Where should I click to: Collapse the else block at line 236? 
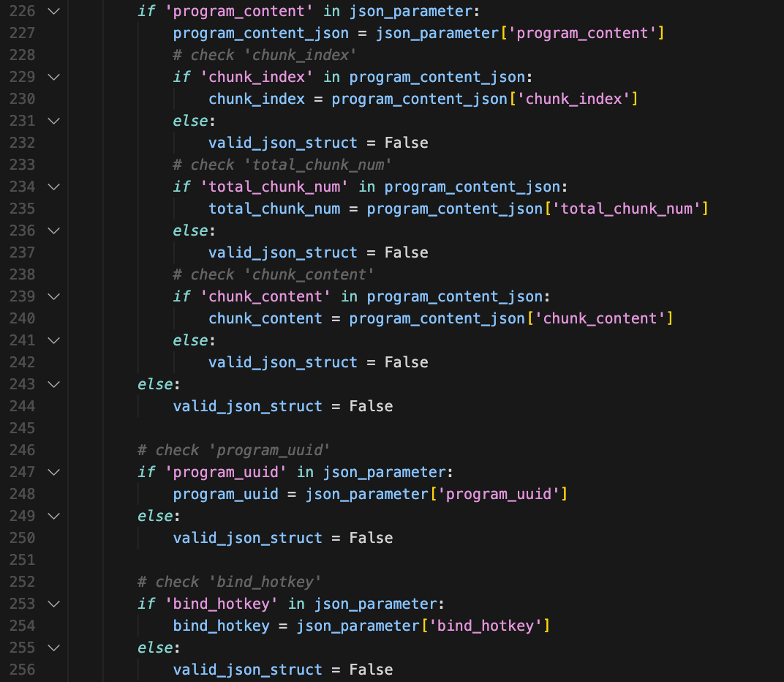[x=53, y=231]
